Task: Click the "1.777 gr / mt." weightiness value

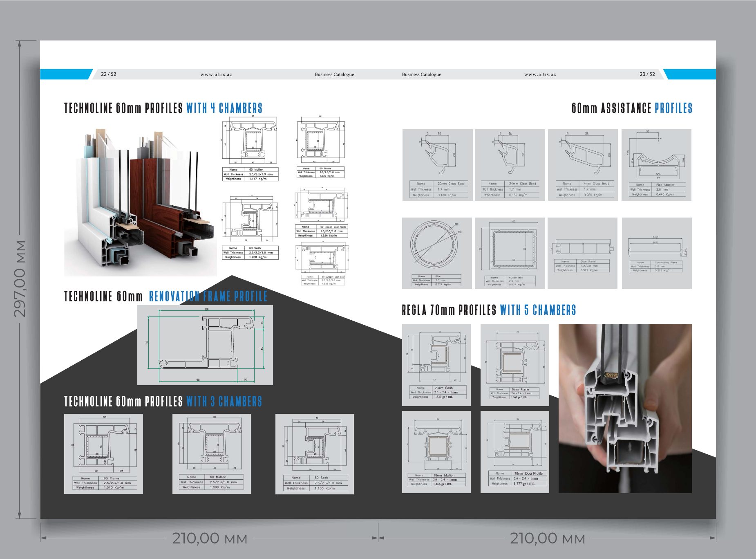Action: point(524,483)
